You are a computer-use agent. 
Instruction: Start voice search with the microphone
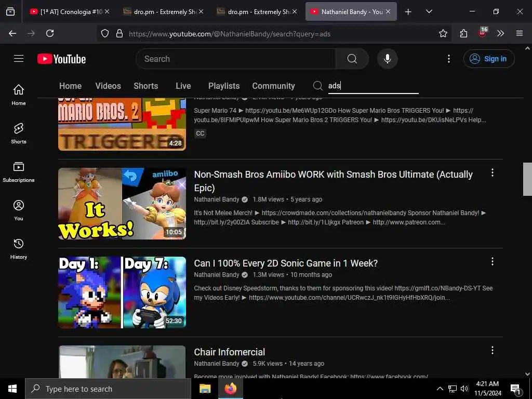point(387,59)
